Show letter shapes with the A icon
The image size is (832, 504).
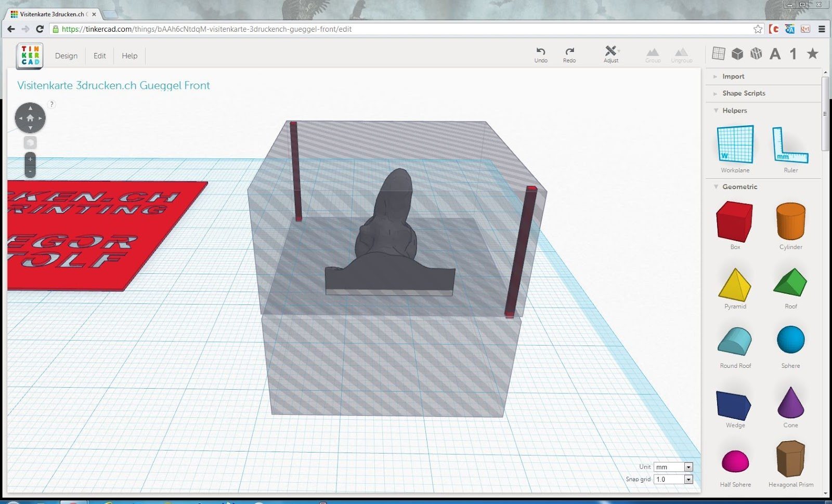click(x=775, y=54)
